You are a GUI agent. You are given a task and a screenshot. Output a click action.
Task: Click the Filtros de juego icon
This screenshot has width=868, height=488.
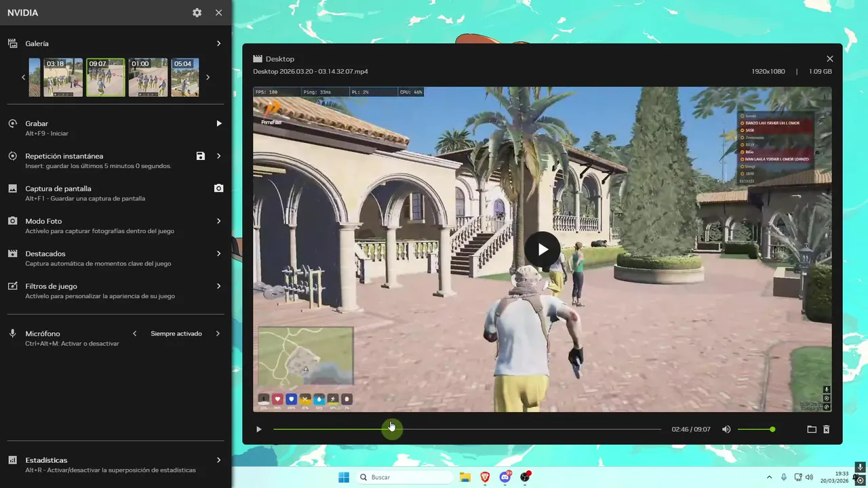tap(12, 286)
